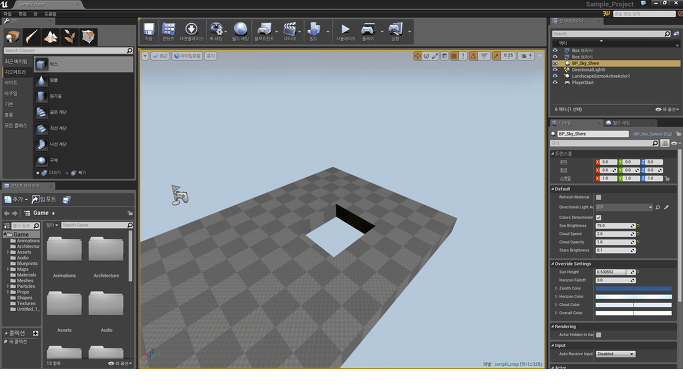Open the Auto Receive Input dropdown

click(x=615, y=354)
